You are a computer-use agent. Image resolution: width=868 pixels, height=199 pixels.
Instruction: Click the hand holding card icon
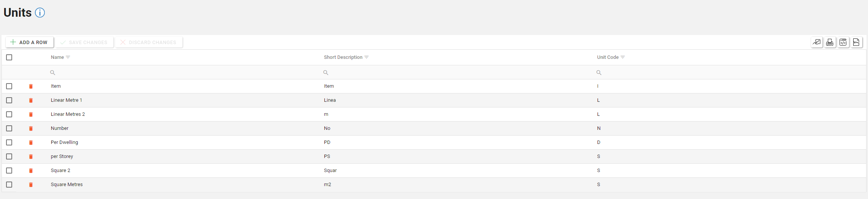tap(816, 42)
